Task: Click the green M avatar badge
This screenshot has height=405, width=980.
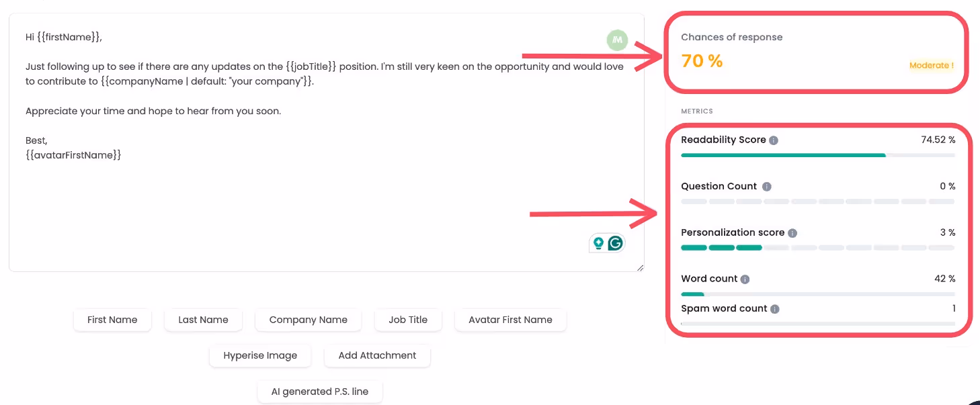Action: [x=616, y=40]
